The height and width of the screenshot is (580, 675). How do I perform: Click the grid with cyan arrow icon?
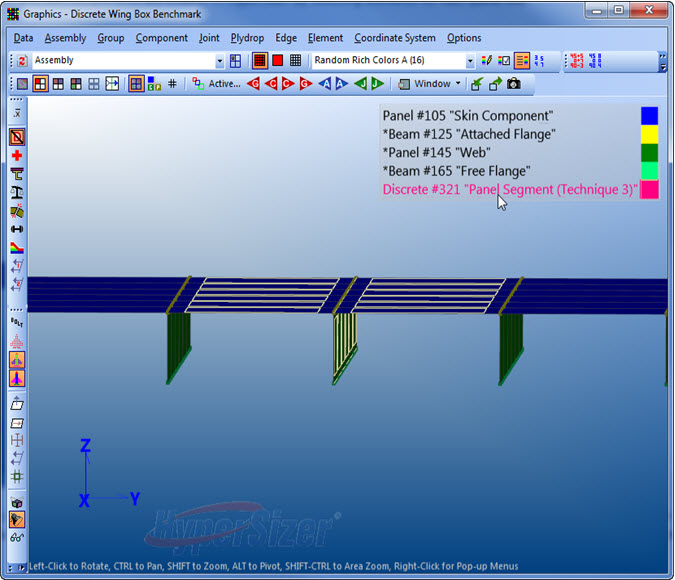112,84
